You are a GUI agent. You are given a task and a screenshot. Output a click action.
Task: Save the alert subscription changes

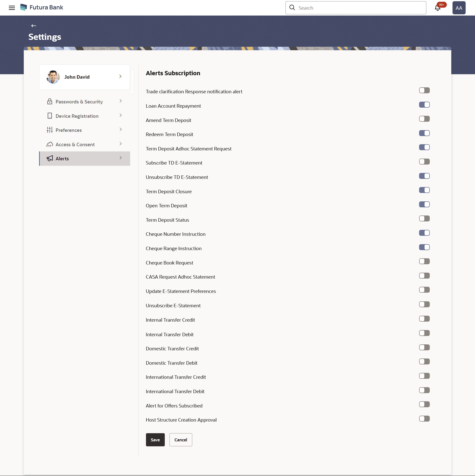click(x=155, y=440)
